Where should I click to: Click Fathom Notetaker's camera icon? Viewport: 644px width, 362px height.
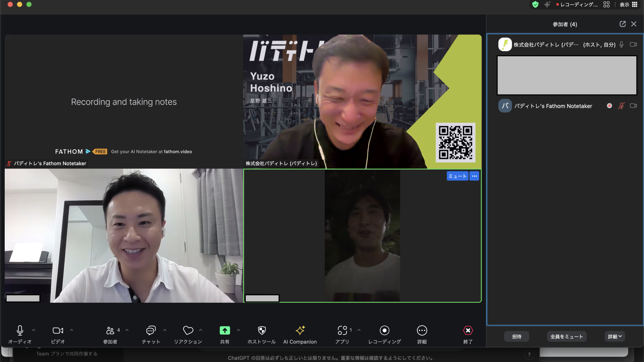pyautogui.click(x=633, y=106)
